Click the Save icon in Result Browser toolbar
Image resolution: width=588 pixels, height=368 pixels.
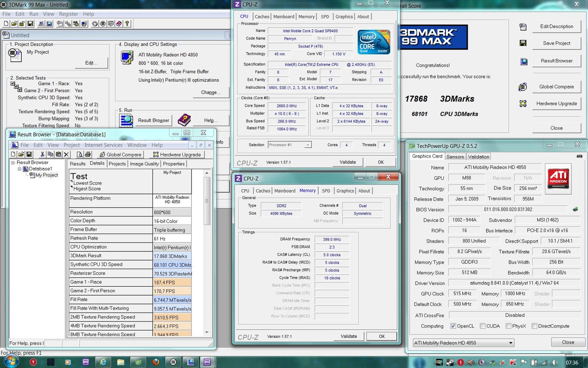point(29,154)
